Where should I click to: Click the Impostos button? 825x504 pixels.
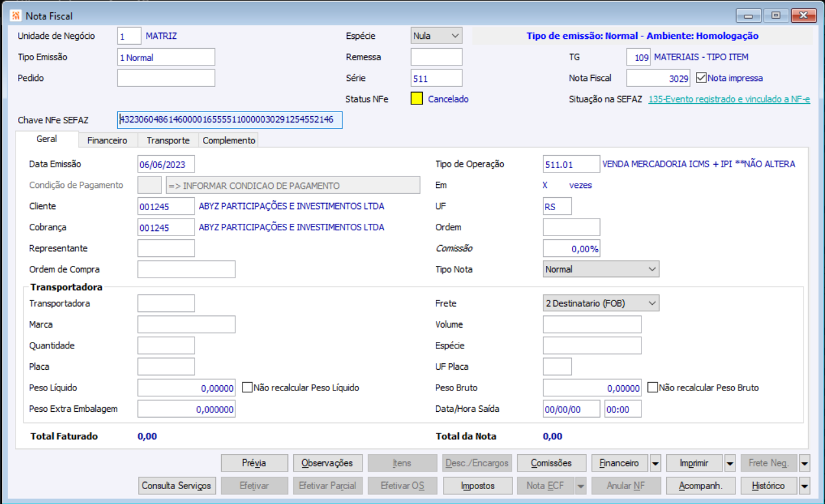click(477, 485)
